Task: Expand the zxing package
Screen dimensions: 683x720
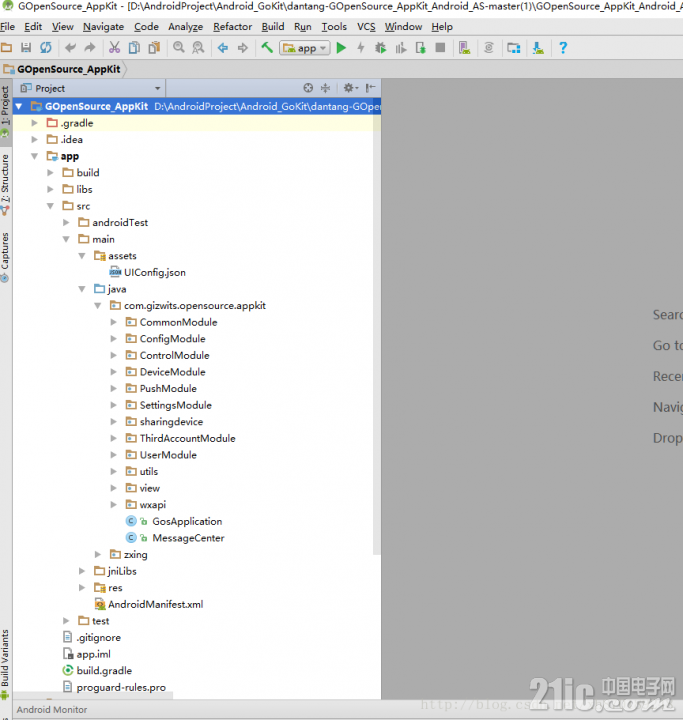Action: point(97,555)
